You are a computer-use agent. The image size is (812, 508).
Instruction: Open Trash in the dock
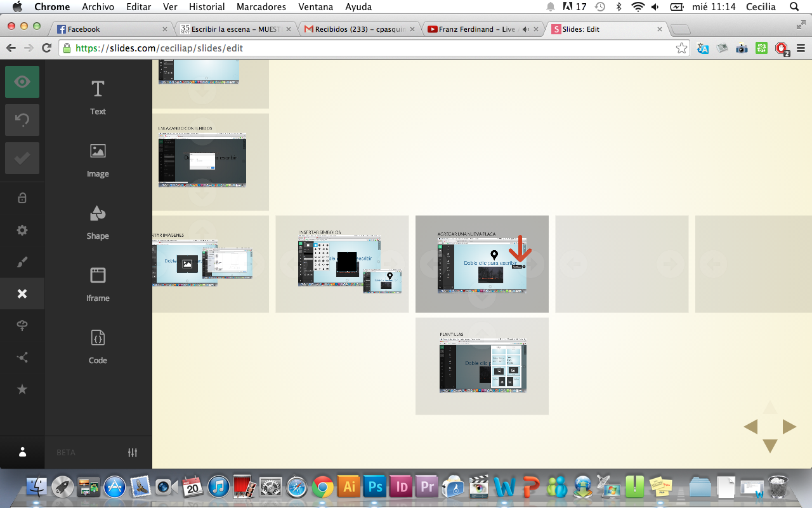(778, 487)
